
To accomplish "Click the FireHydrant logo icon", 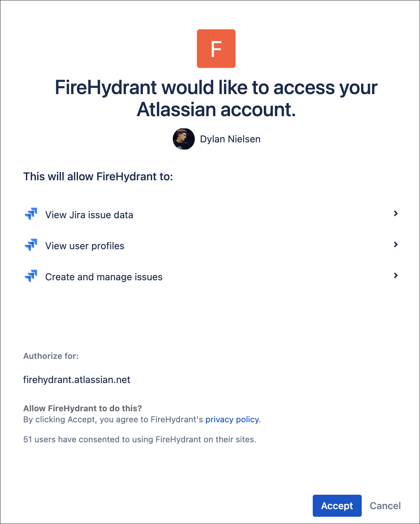I will [216, 48].
